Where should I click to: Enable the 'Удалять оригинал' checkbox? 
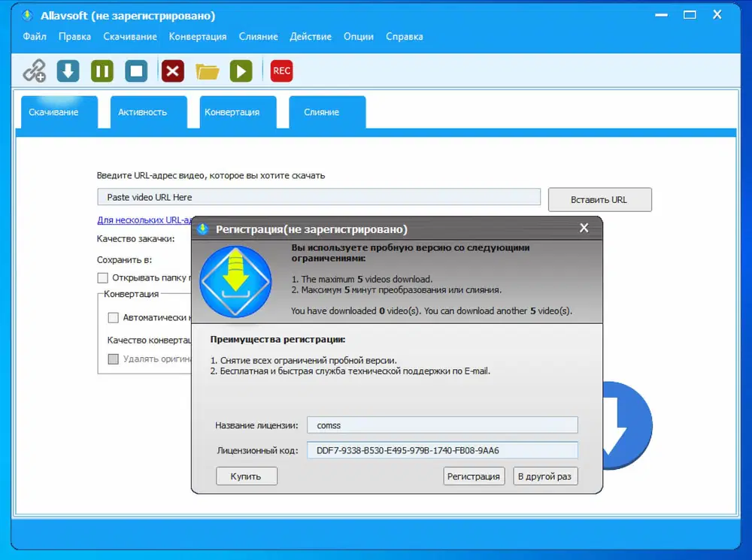coord(114,359)
